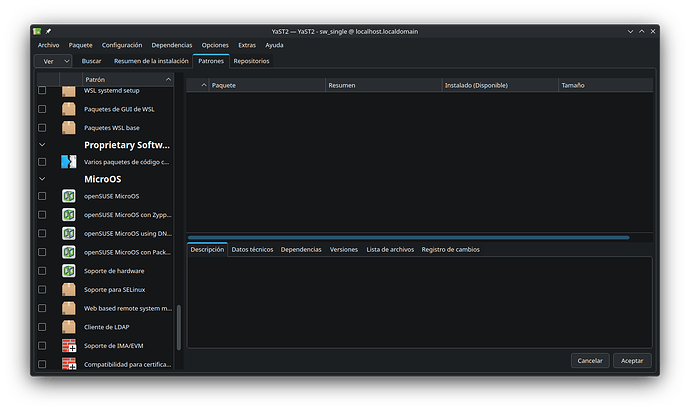Enable the Paquetes WSL base checkbox
This screenshot has height=412, width=690.
(x=42, y=128)
